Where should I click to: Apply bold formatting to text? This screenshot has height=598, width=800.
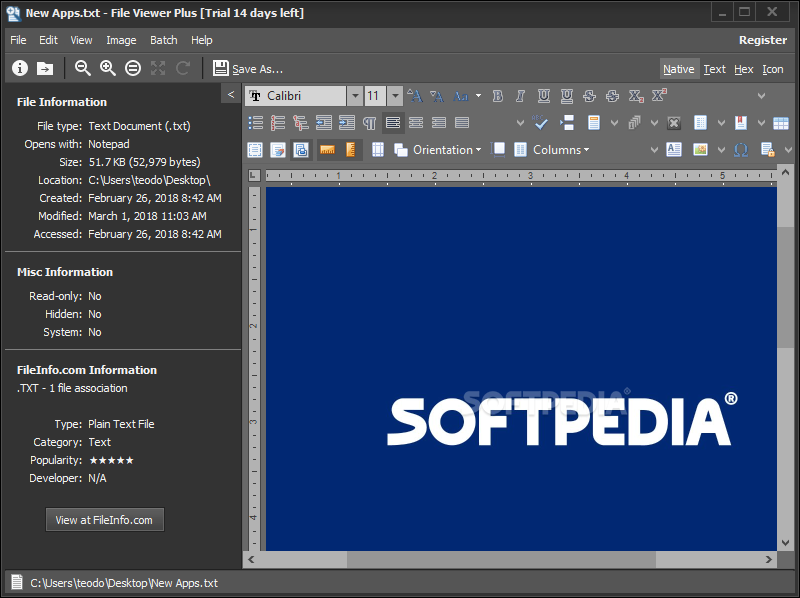pos(497,95)
